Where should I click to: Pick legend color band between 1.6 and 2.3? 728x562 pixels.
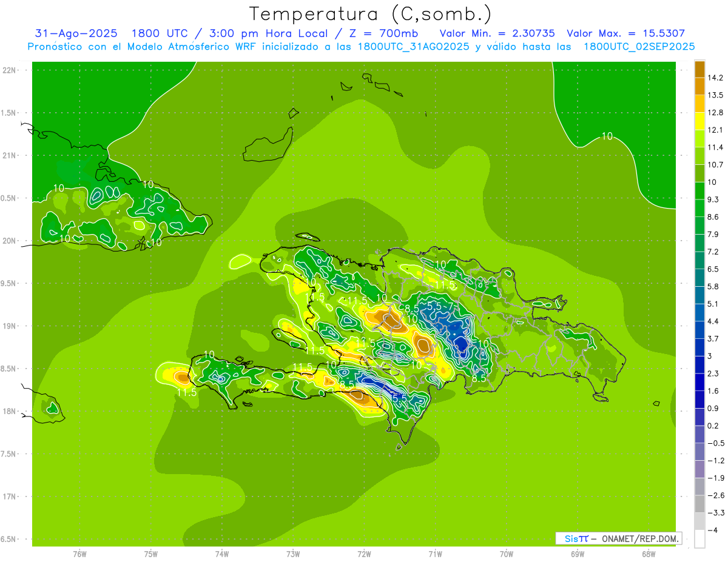tap(699, 382)
